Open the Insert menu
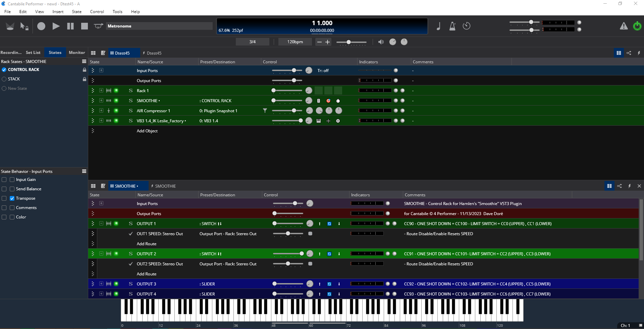This screenshot has width=644, height=329. coord(58,12)
